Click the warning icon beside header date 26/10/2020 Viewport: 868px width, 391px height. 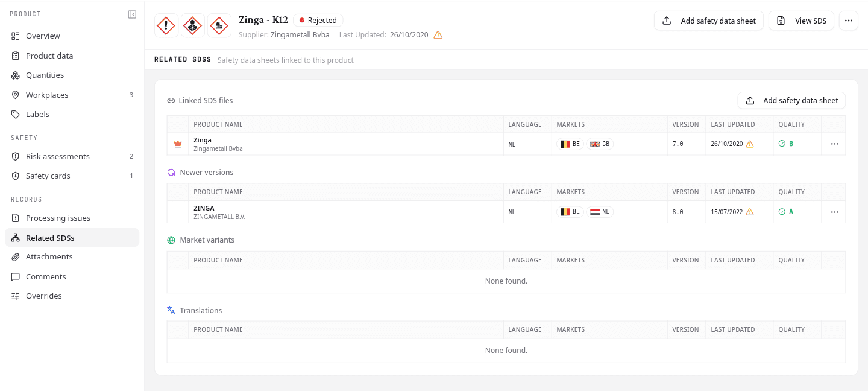438,35
